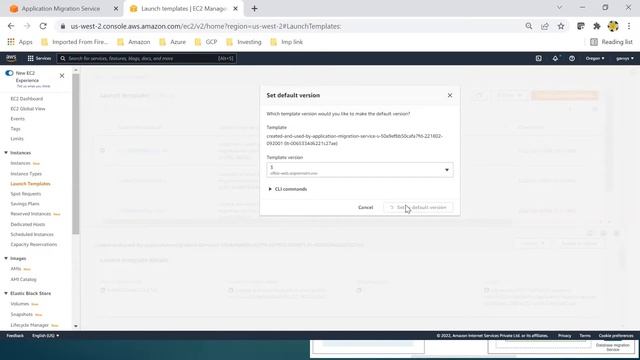Screen dimensions: 640x360
Task: Open AMIs in sidebar
Action: coord(16,269)
